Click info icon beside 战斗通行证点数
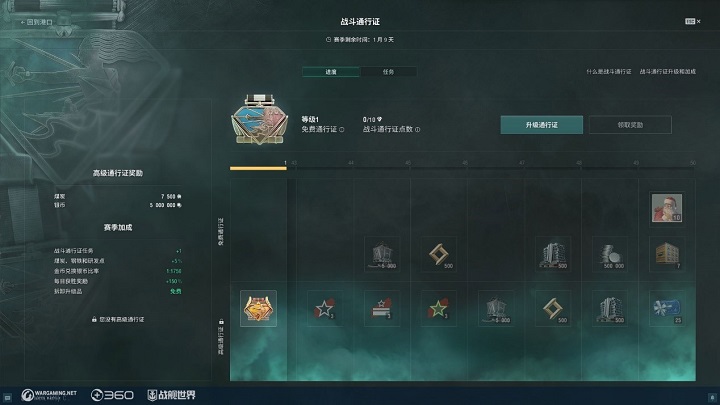The image size is (720, 405). pos(417,129)
